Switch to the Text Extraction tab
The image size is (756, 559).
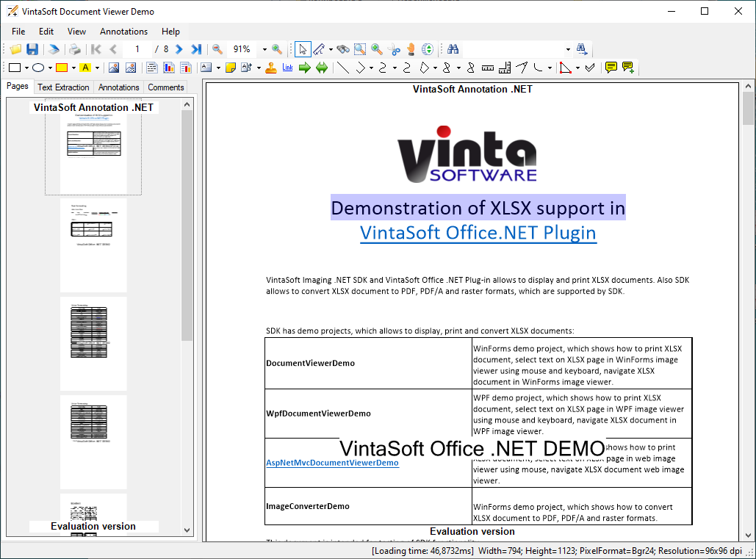(x=63, y=87)
